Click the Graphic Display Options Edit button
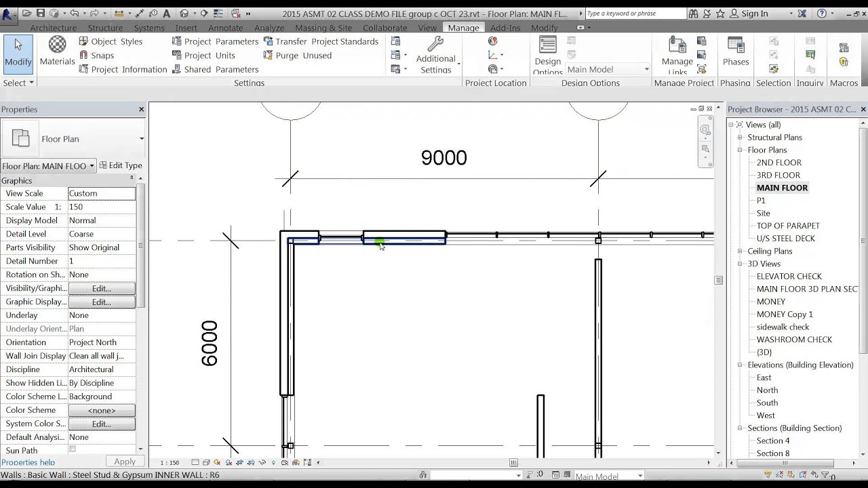 (x=102, y=302)
